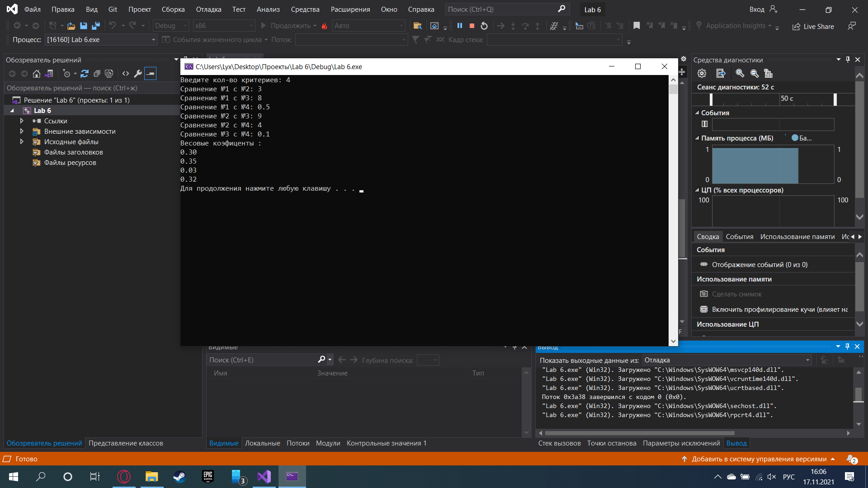The width and height of the screenshot is (868, 488).
Task: Pause debugging with the Break All button
Action: [460, 26]
